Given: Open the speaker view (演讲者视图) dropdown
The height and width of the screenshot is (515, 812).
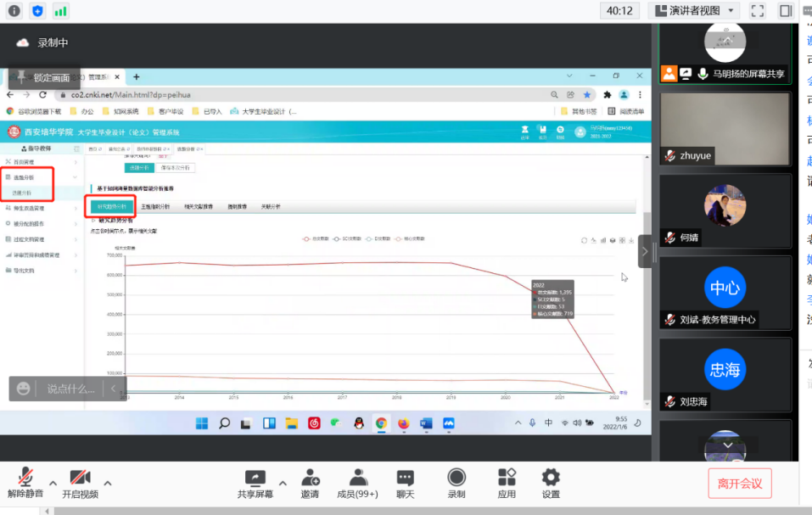Looking at the screenshot, I should [x=693, y=11].
